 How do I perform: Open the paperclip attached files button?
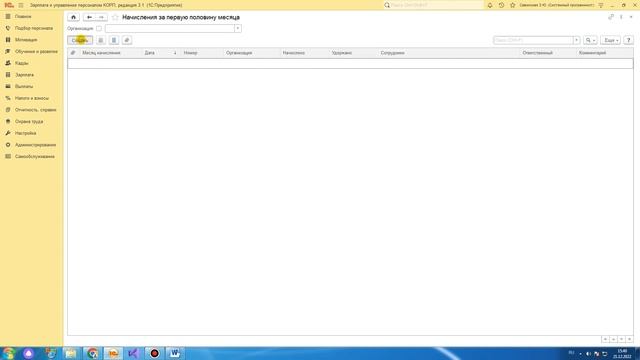tap(127, 40)
